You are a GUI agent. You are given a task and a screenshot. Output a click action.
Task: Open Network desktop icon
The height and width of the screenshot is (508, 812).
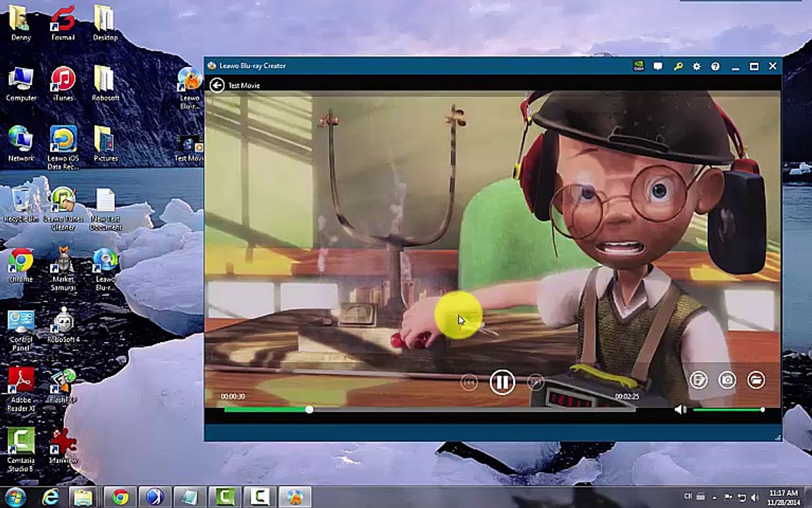[20, 144]
